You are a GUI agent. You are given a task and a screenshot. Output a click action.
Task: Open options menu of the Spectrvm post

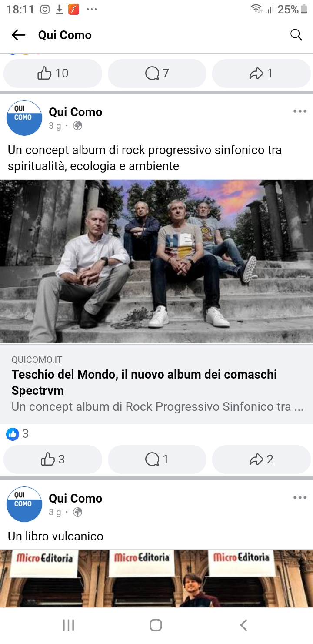pos(300,111)
